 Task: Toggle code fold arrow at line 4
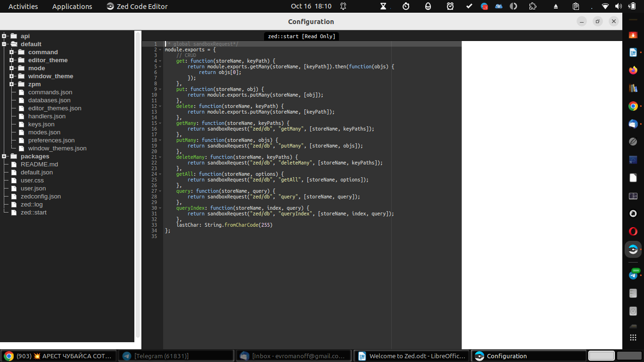(x=160, y=61)
